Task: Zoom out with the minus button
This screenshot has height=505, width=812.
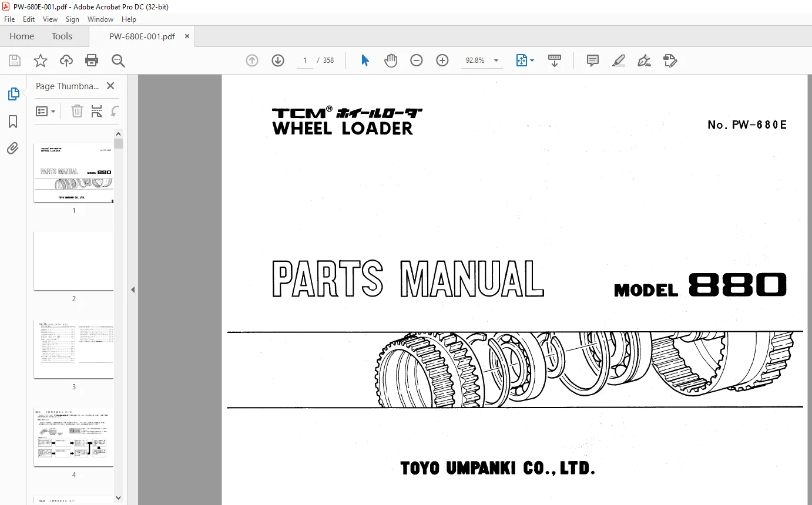Action: tap(417, 60)
